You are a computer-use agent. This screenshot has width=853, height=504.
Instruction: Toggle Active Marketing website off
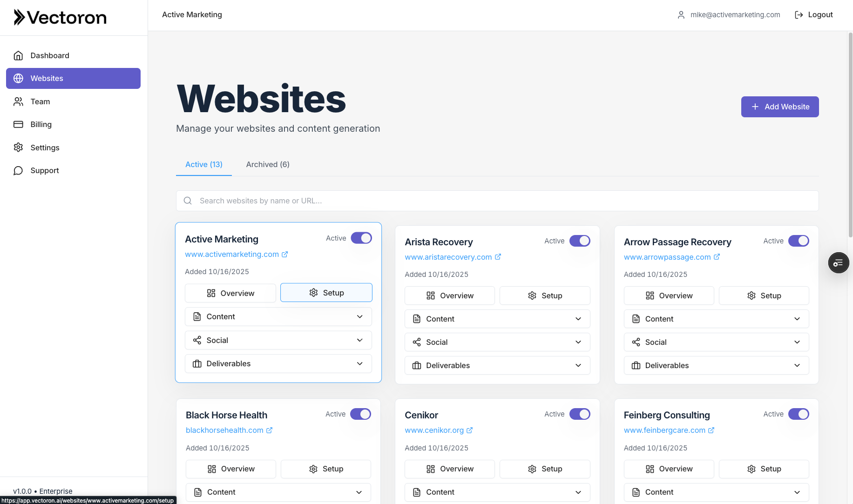click(361, 238)
